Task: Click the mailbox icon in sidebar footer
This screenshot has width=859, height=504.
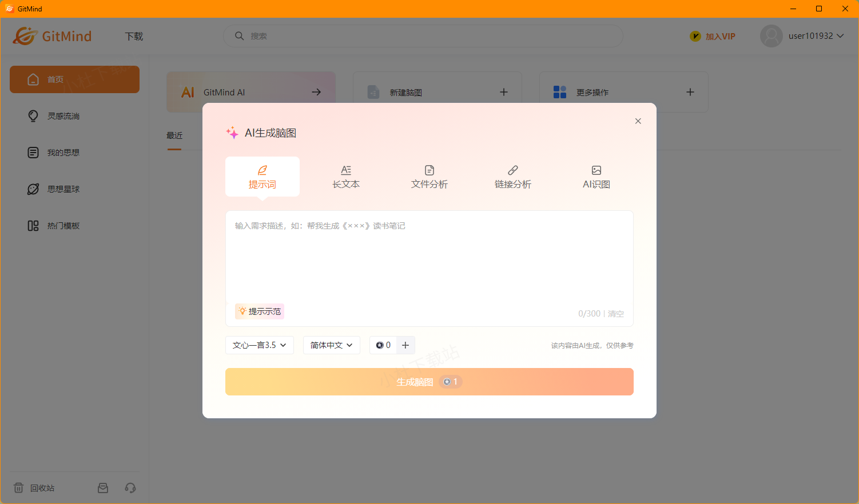Action: coord(103,488)
